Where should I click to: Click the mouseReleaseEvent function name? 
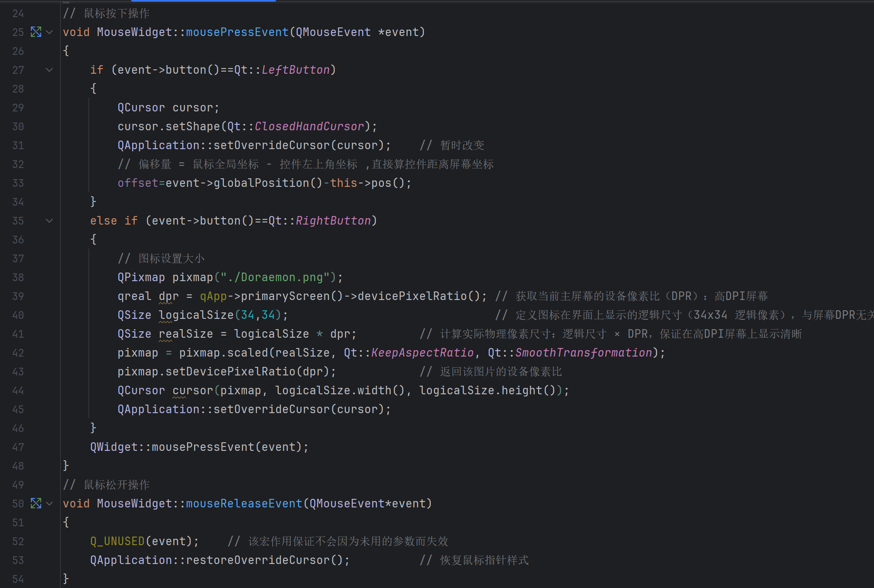click(244, 504)
